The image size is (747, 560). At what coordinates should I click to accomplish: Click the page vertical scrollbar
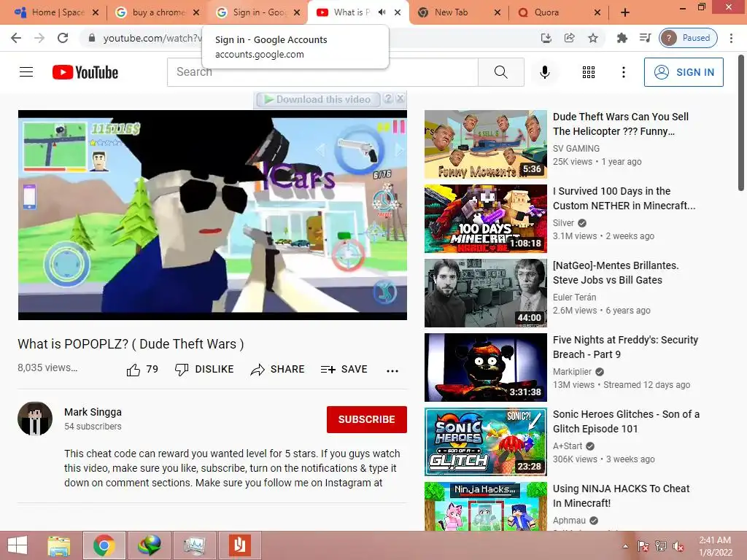(741, 124)
